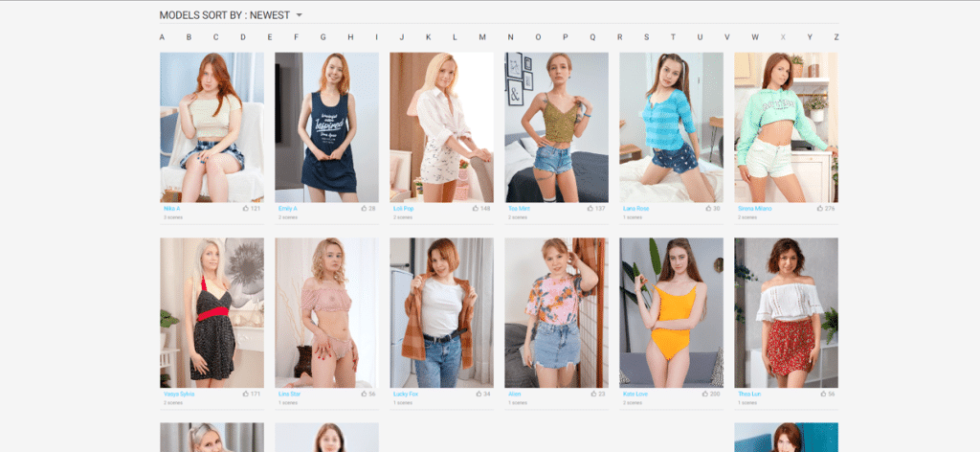Open the Models Sort By Newest dropdown

click(x=232, y=15)
